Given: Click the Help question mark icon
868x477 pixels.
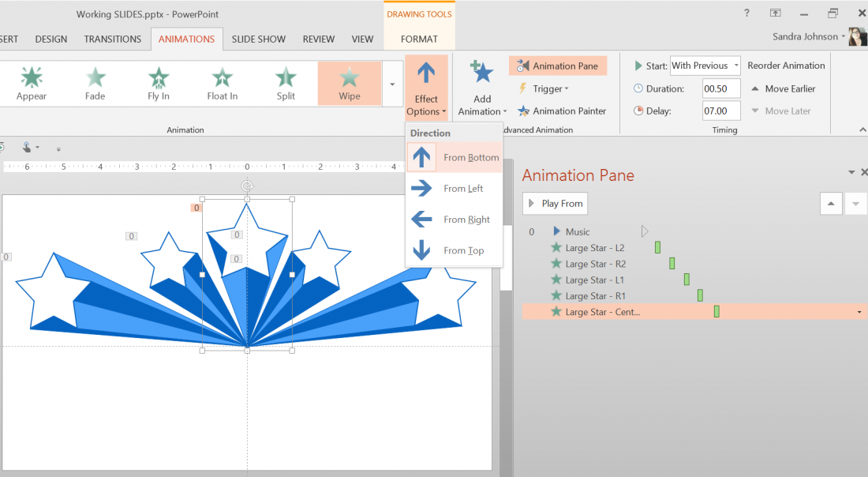Looking at the screenshot, I should pos(746,13).
